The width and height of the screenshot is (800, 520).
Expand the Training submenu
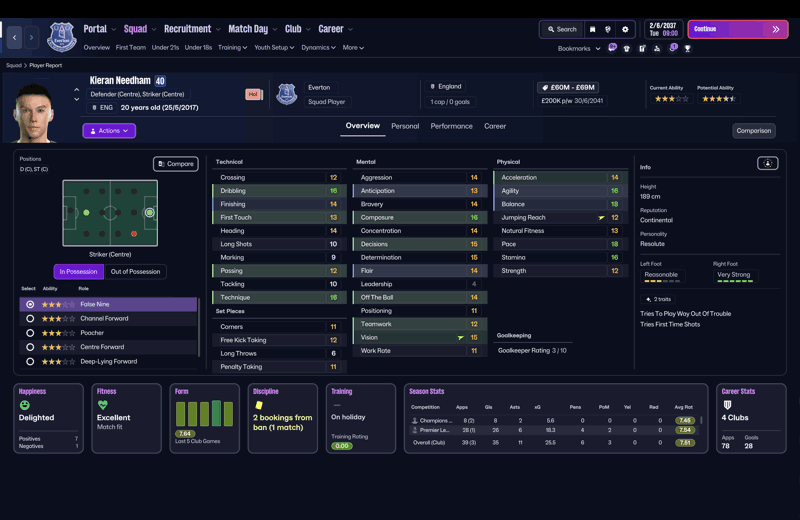pos(232,47)
